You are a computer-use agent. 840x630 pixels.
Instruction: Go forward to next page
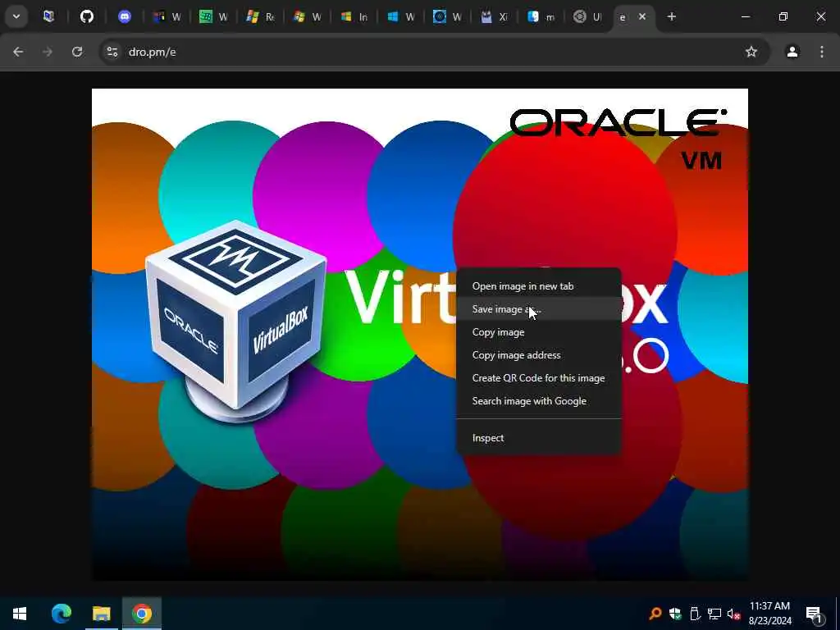48,52
